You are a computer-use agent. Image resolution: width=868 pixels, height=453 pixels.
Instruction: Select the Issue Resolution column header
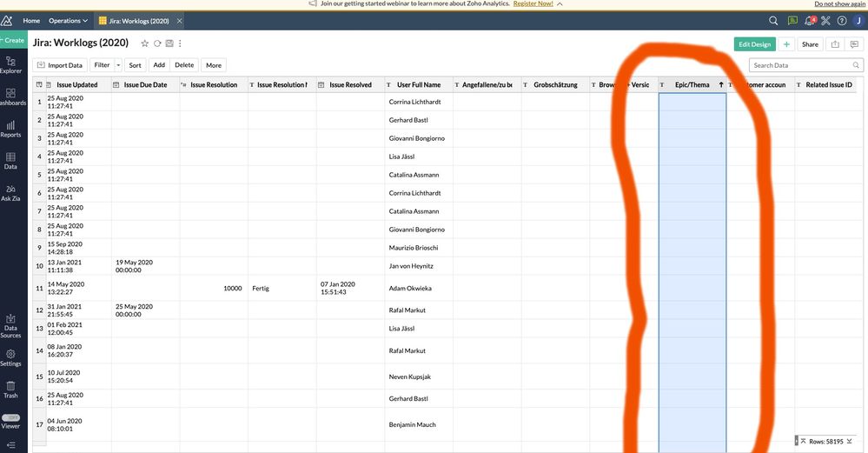pyautogui.click(x=214, y=84)
